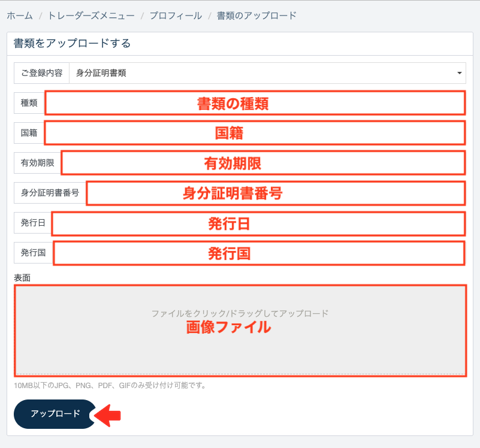Viewport: 480px width, 448px height.
Task: Click the 表面 label above upload area
Action: [22, 277]
